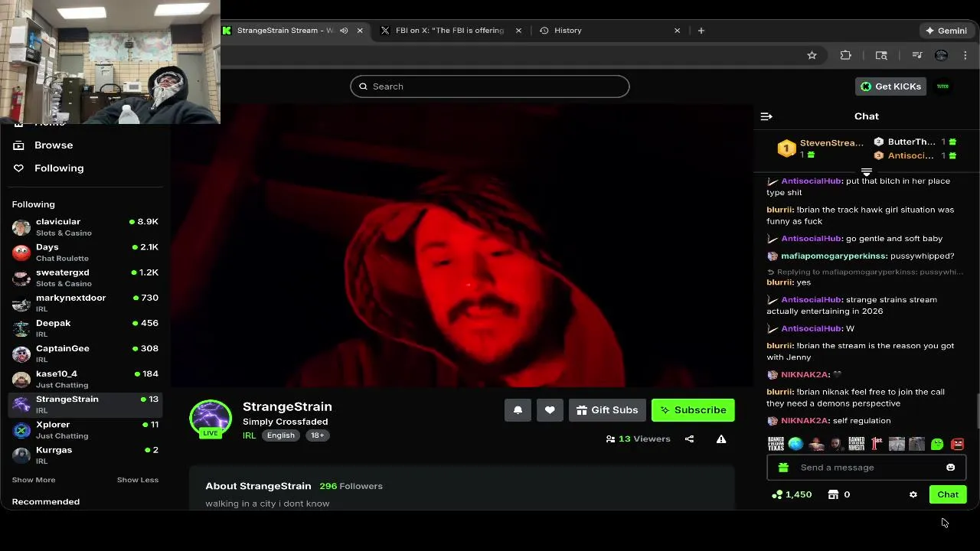Open sweatergxd channel in Following list
980x551 pixels.
coord(85,278)
